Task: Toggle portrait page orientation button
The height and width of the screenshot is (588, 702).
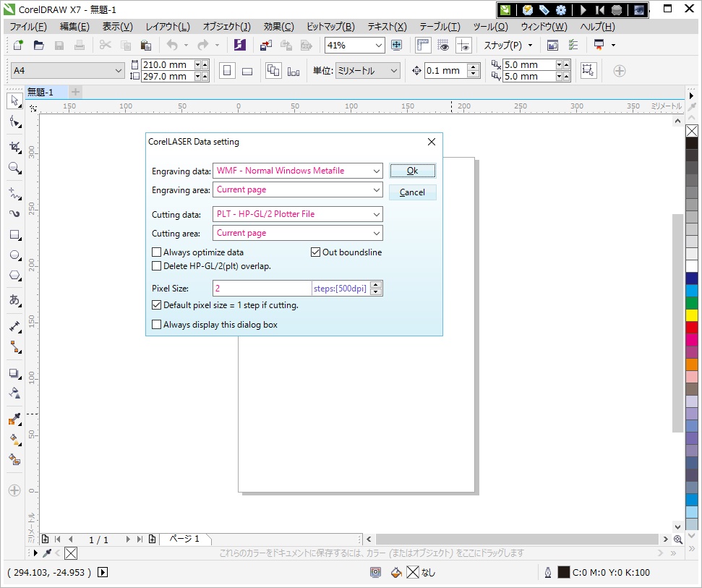Action: click(227, 71)
